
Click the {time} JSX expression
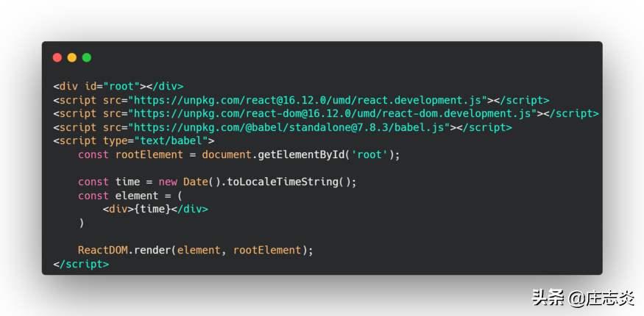(x=153, y=209)
